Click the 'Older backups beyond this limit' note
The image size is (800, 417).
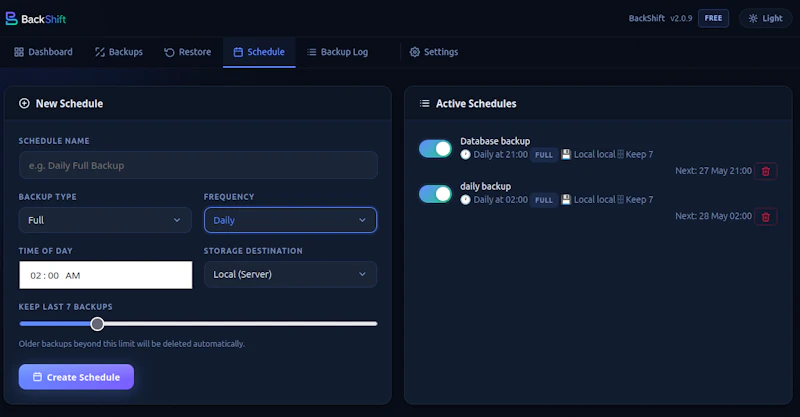(132, 344)
